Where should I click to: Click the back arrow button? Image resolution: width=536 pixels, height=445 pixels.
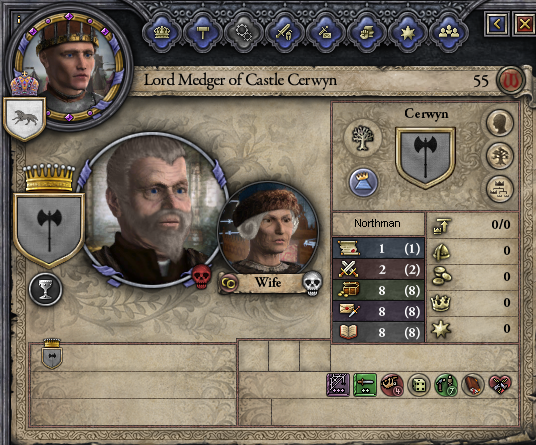click(497, 24)
